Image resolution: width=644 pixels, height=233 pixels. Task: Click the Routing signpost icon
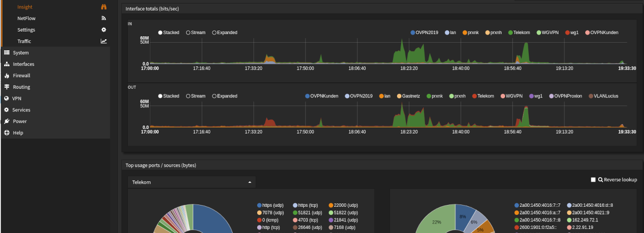click(x=7, y=87)
